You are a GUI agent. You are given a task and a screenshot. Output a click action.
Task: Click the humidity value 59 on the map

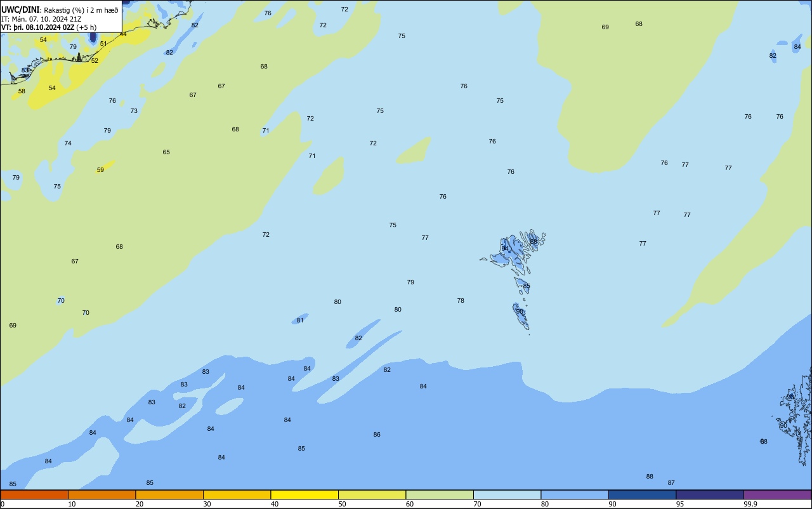[x=100, y=170]
